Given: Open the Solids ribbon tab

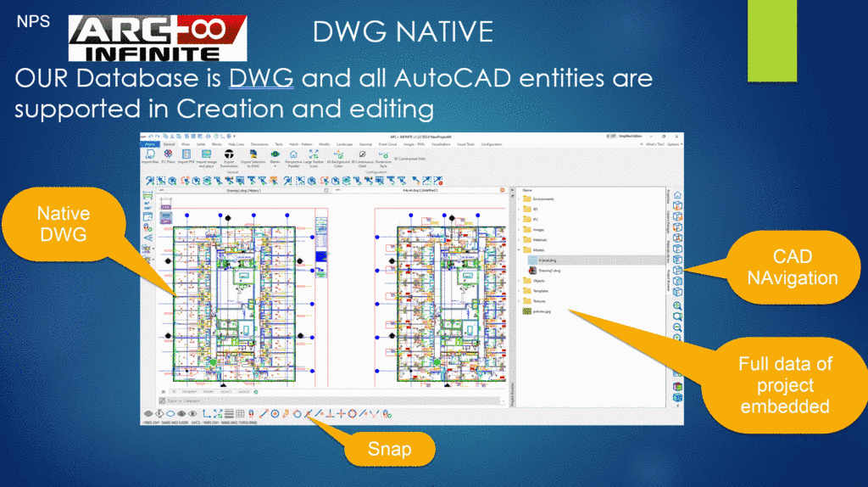Looking at the screenshot, I should tap(201, 144).
